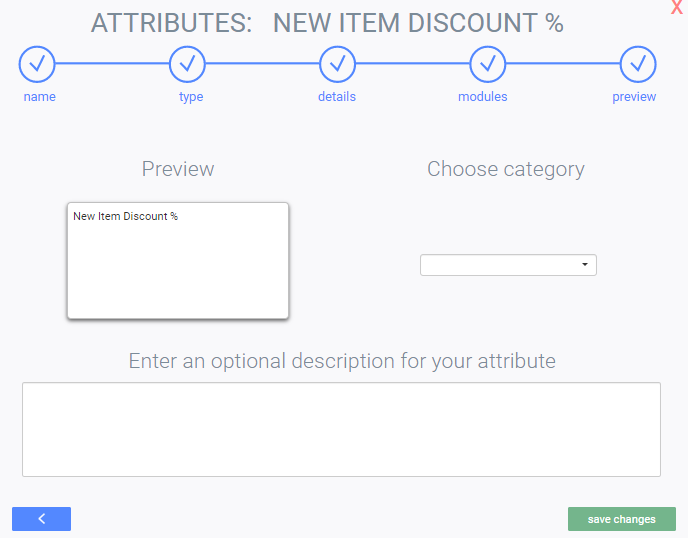Click 'New Item Discount %' text in preview

(x=125, y=216)
